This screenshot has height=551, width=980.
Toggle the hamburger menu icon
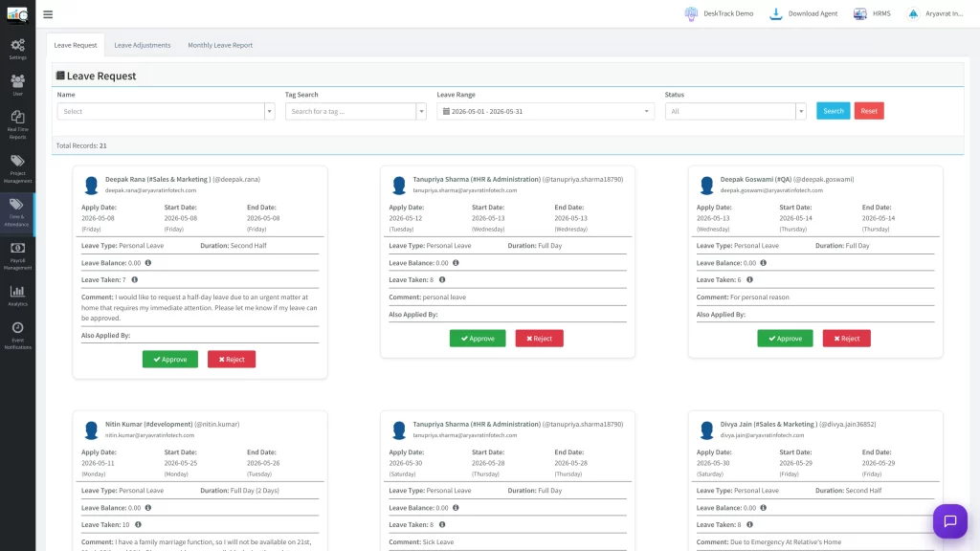48,13
